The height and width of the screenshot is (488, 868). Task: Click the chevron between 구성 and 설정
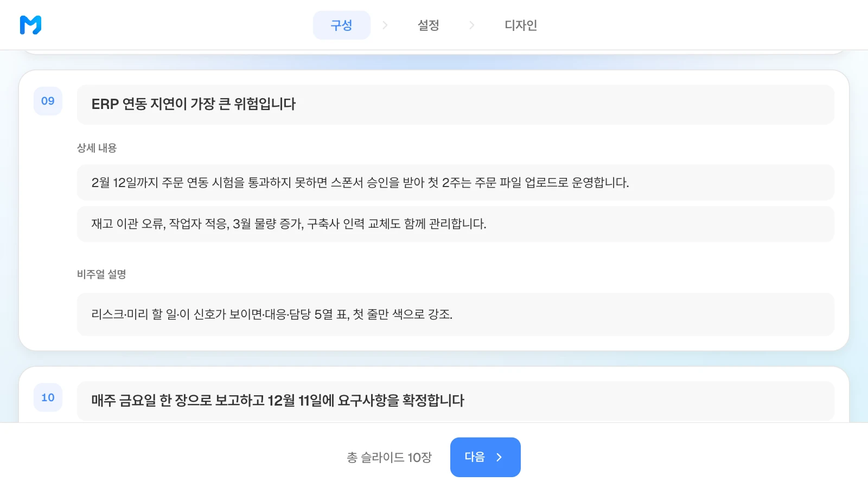click(x=385, y=25)
